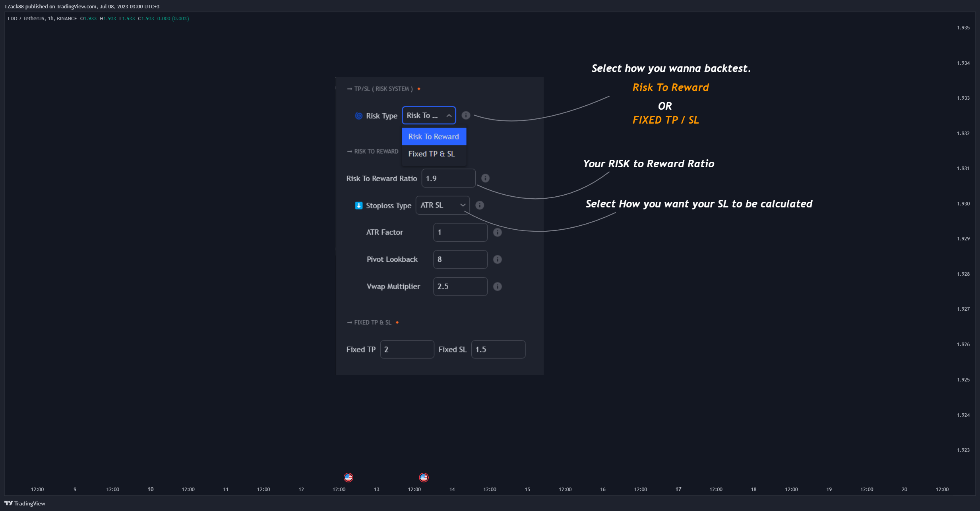Click info icon beside Risk To Reward Ratio
980x511 pixels.
tap(485, 178)
